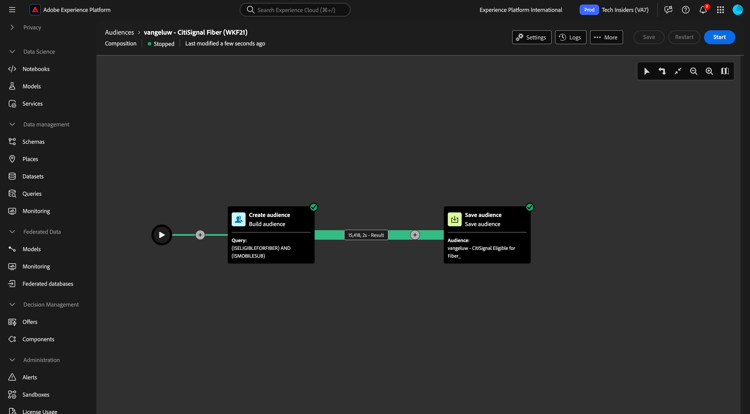Select the Save audience node
Viewport: 750px width, 414px height.
tap(487, 235)
